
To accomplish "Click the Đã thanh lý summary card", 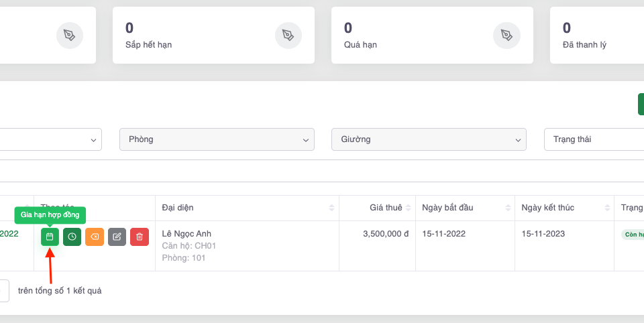I will [597, 35].
